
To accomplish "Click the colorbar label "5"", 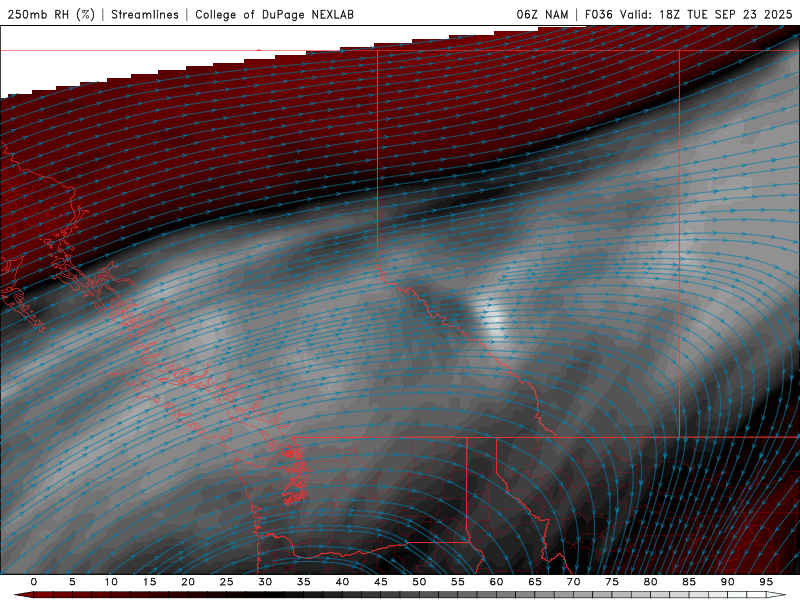I will tap(72, 582).
